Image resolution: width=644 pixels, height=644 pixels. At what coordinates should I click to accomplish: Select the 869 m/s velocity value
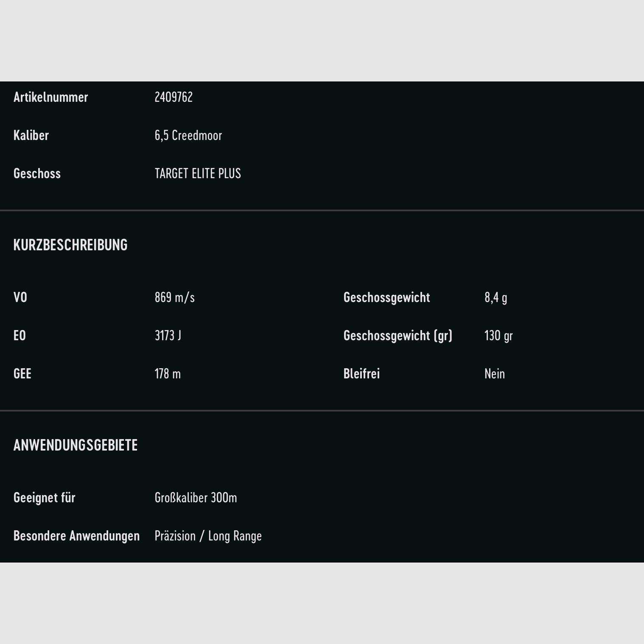pyautogui.click(x=175, y=297)
